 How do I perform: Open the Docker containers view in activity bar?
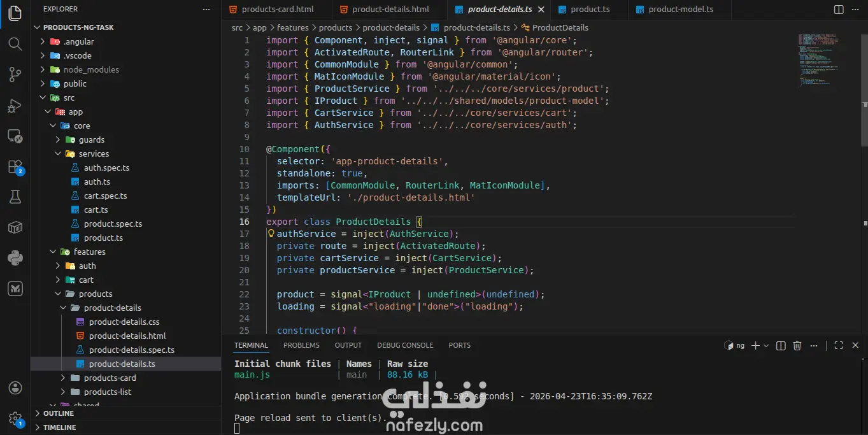(x=15, y=227)
